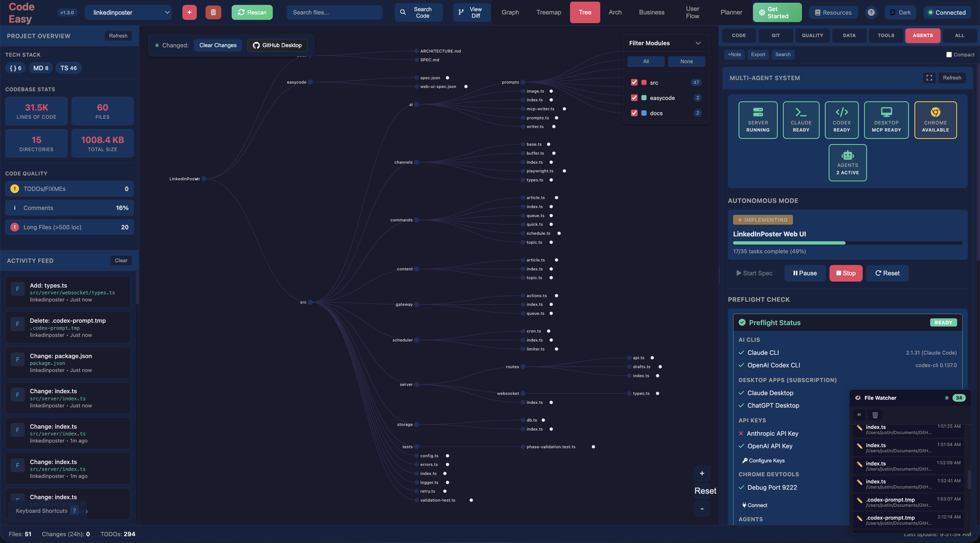This screenshot has height=543, width=980.
Task: Click the Claude Ready status card
Action: point(801,120)
